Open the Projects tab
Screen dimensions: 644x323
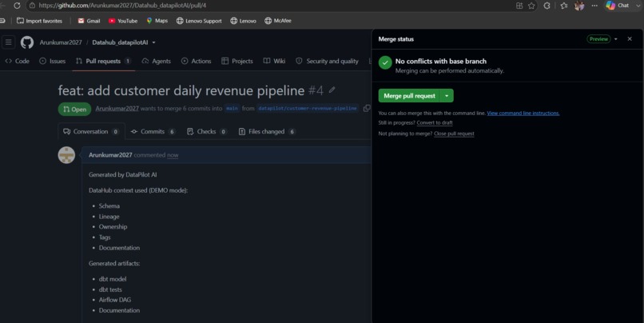(237, 61)
